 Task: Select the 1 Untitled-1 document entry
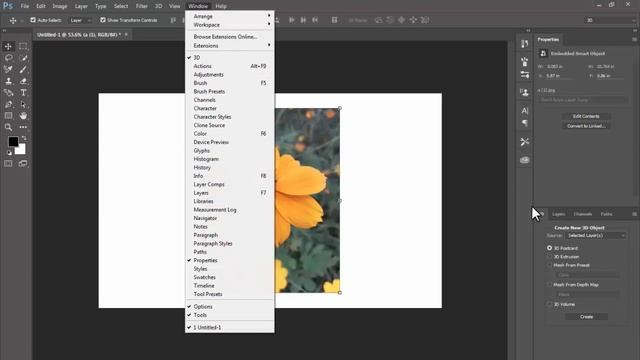coord(229,327)
